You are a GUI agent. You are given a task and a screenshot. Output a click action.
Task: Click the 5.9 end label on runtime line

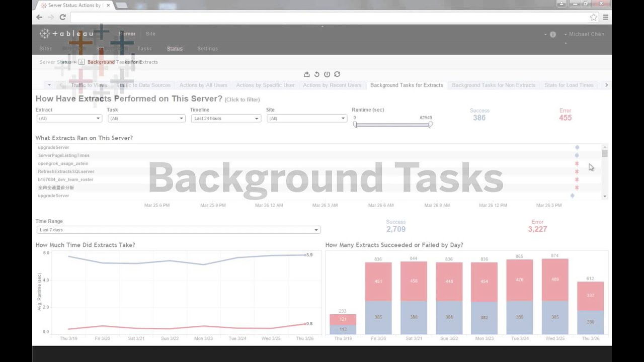(x=309, y=255)
